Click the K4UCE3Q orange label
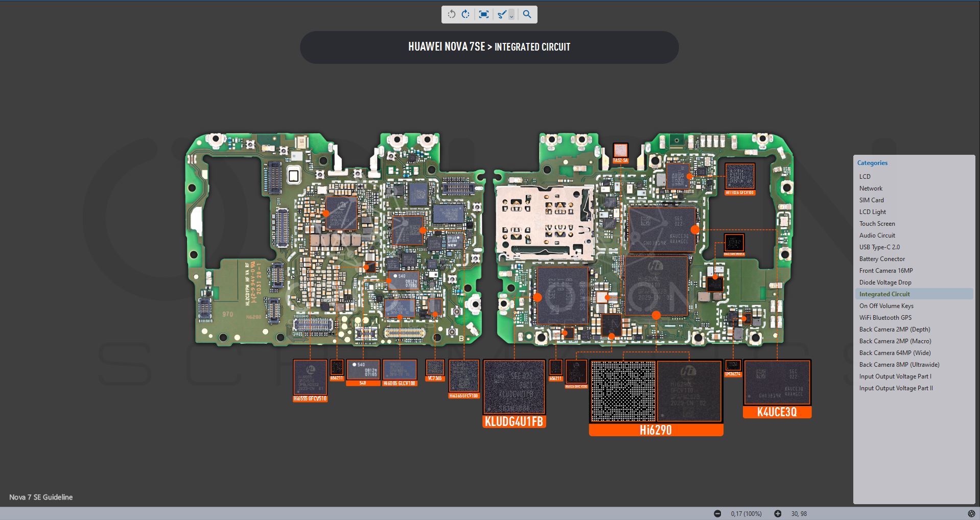This screenshot has height=520, width=980. tap(777, 412)
